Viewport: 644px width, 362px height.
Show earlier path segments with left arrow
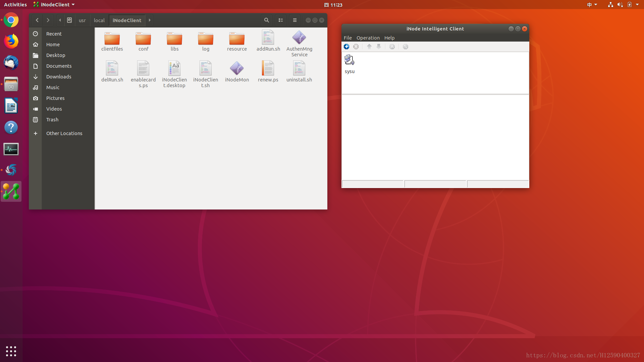(x=60, y=20)
